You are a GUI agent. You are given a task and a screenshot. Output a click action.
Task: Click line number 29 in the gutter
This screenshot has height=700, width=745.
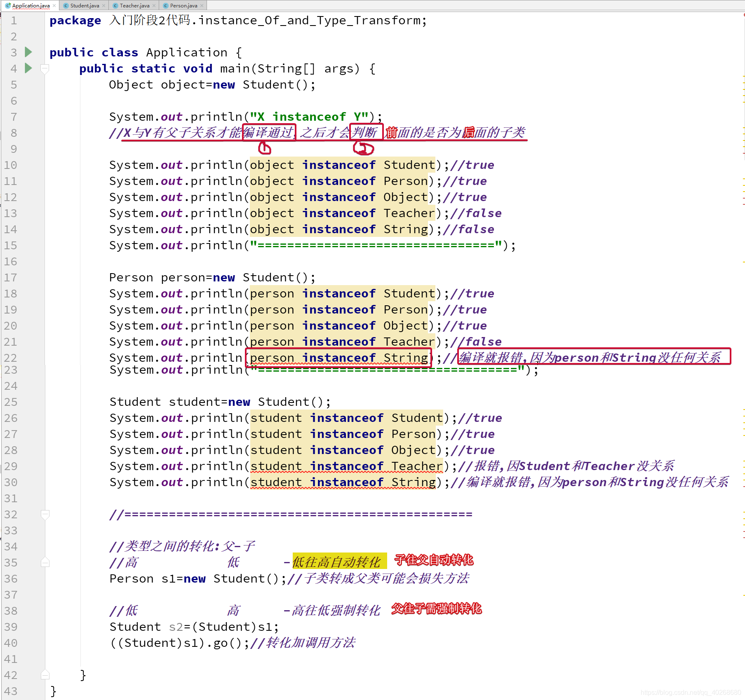coord(11,466)
